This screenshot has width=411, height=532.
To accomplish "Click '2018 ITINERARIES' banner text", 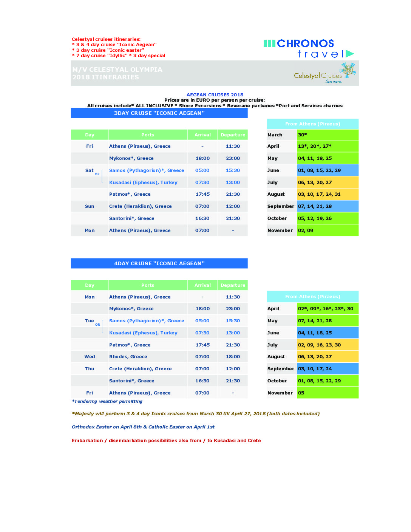I will coord(105,77).
